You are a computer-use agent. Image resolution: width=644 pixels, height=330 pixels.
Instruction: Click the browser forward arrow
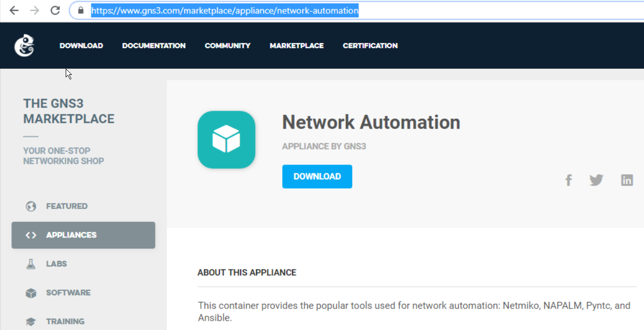pyautogui.click(x=34, y=10)
